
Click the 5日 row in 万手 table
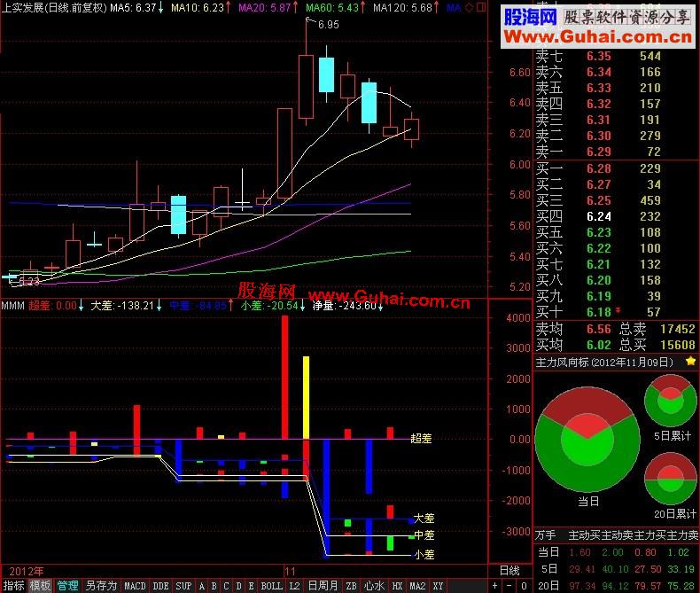(616, 568)
